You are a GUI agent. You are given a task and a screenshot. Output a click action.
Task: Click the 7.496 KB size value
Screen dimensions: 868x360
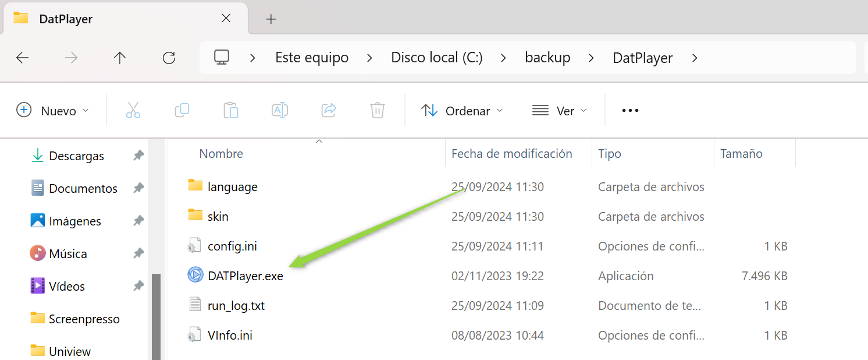click(764, 276)
